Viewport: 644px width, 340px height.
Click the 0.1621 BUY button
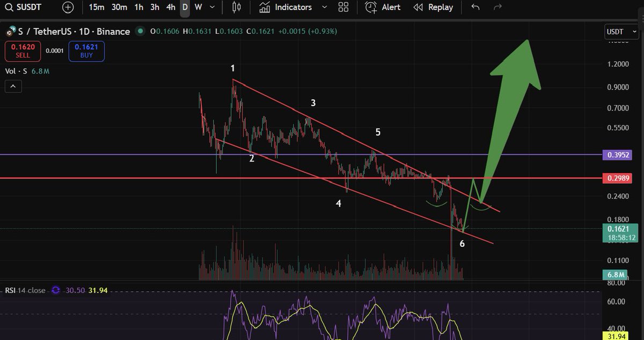click(x=86, y=51)
